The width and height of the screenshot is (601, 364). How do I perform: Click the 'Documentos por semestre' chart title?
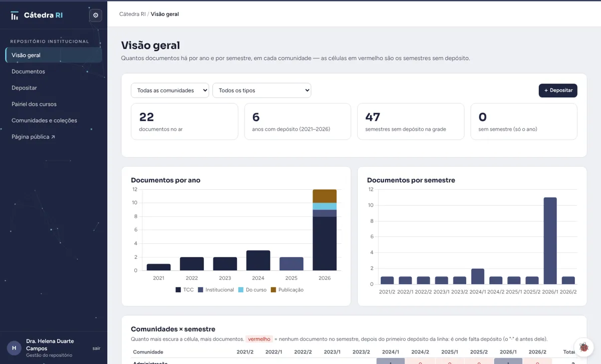coord(411,180)
